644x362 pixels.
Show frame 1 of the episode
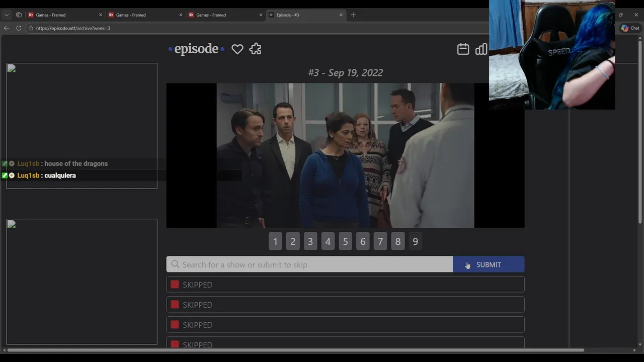(x=275, y=241)
